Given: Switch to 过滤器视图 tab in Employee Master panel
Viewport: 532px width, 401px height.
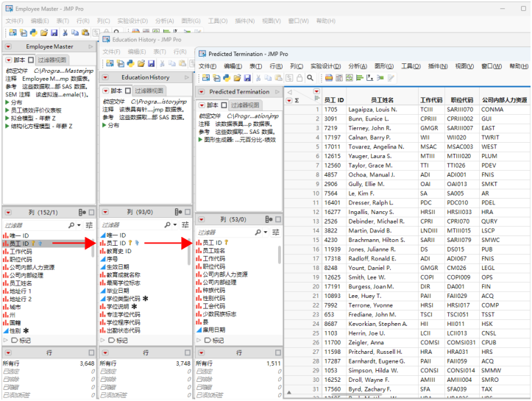Looking at the screenshot, I should point(52,60).
